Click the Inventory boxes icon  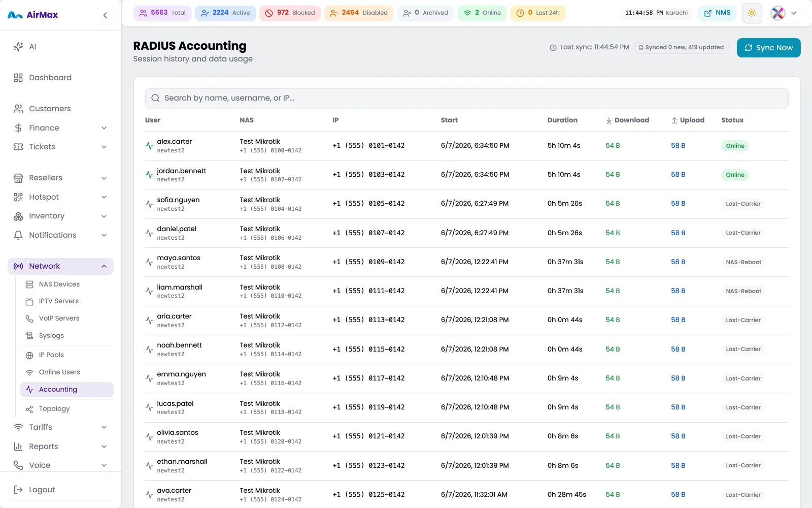[18, 216]
